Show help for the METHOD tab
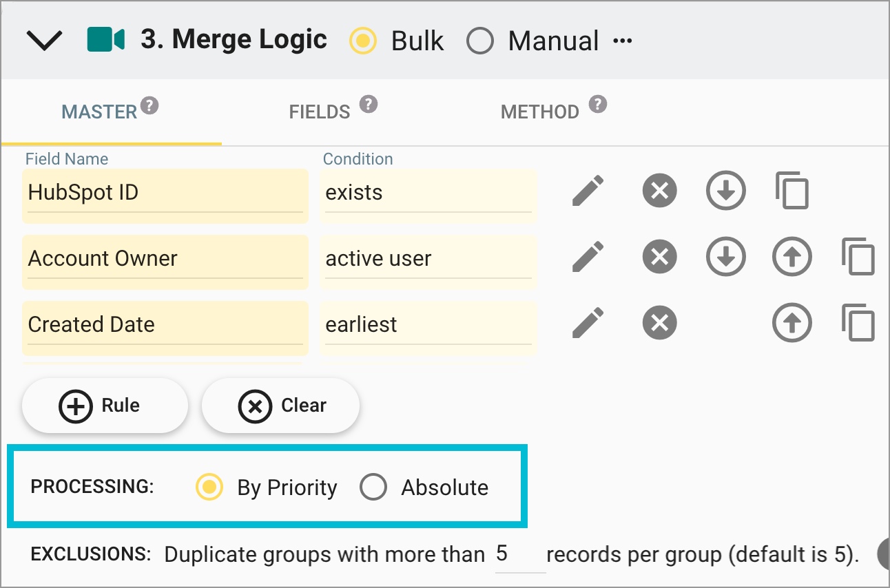The image size is (890, 588). pyautogui.click(x=599, y=104)
